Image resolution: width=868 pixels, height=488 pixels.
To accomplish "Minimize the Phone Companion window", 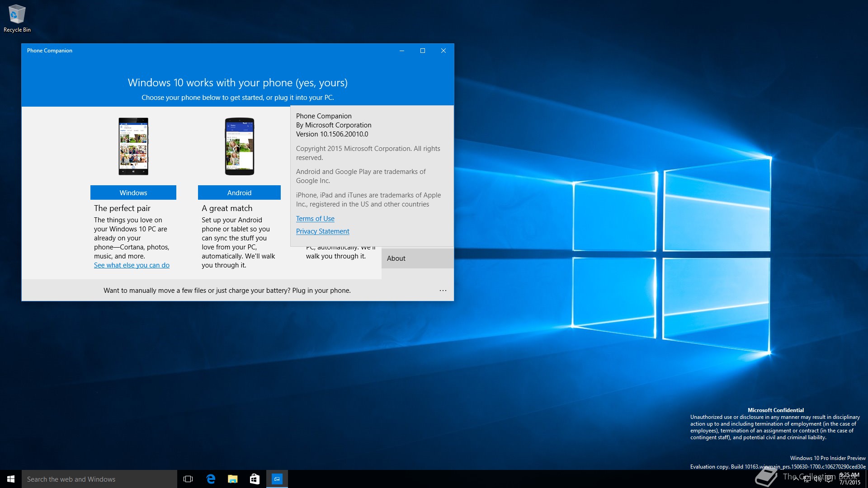I will tap(401, 51).
